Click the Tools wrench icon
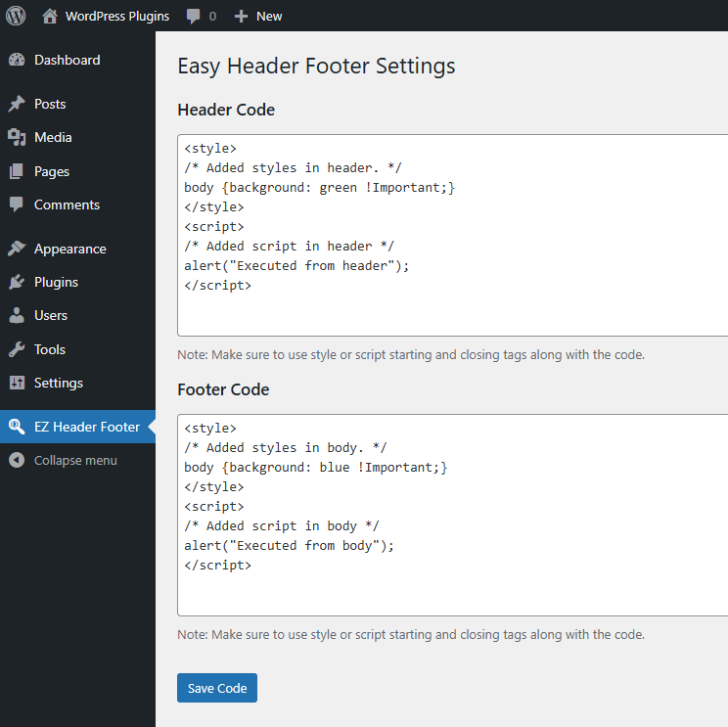 tap(17, 349)
